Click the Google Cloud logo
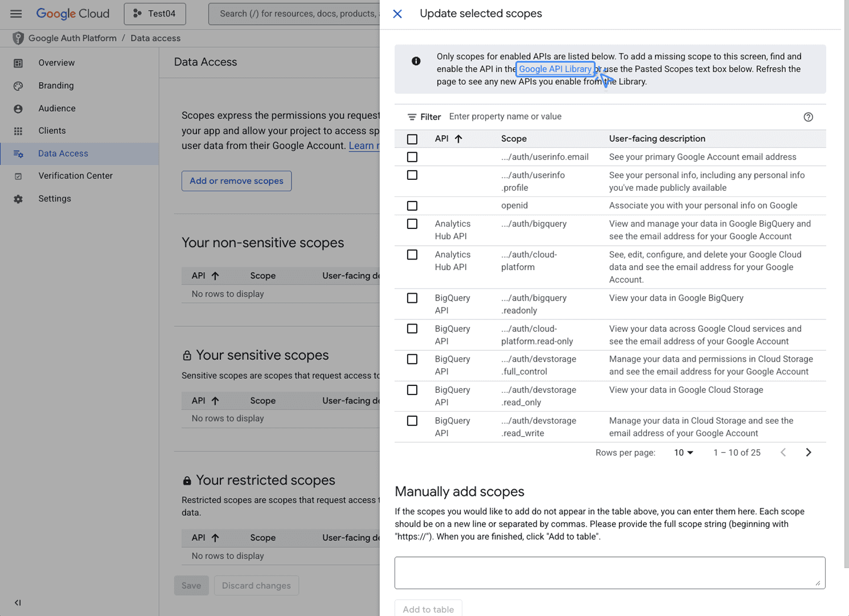 73,14
